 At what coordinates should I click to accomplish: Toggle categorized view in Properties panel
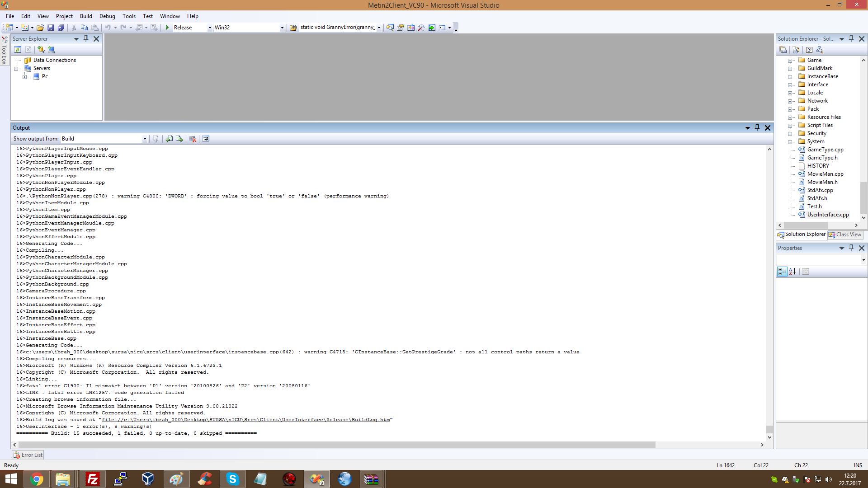[782, 272]
